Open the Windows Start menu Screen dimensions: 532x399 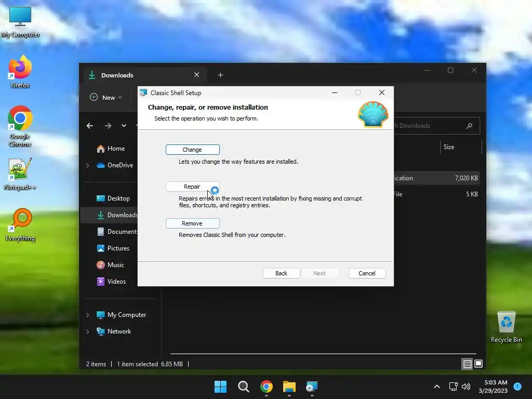pyautogui.click(x=220, y=387)
